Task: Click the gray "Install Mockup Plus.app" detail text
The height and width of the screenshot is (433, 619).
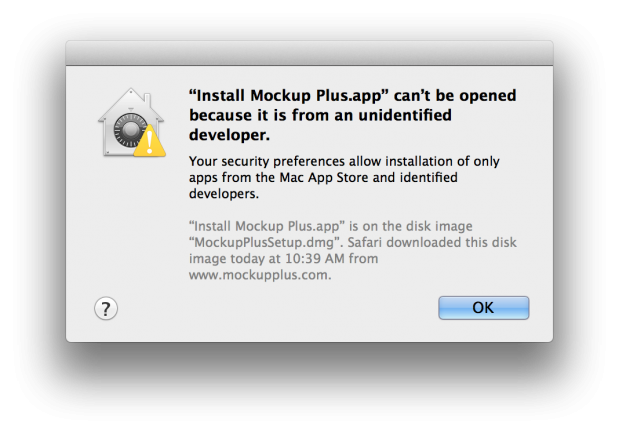Action: tap(267, 226)
